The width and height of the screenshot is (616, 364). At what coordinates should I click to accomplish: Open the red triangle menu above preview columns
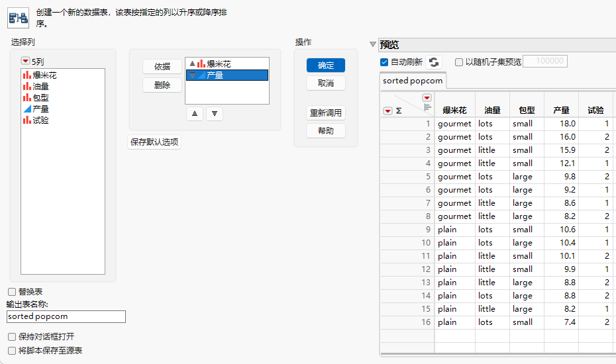(427, 98)
